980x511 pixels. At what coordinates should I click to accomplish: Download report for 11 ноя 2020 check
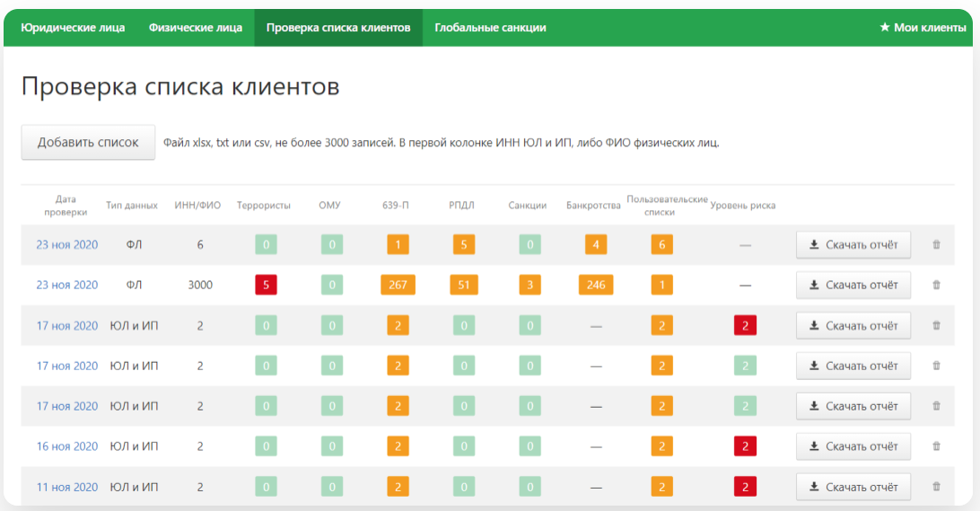[853, 487]
